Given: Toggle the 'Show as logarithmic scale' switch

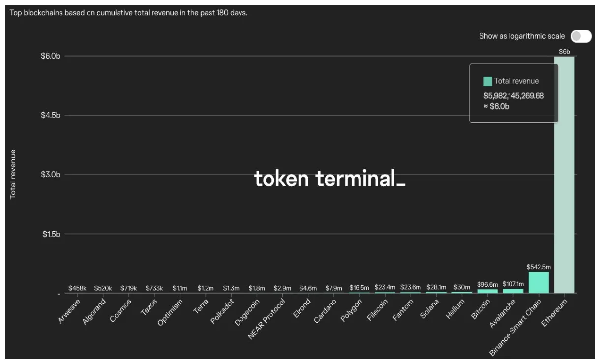Looking at the screenshot, I should point(582,36).
